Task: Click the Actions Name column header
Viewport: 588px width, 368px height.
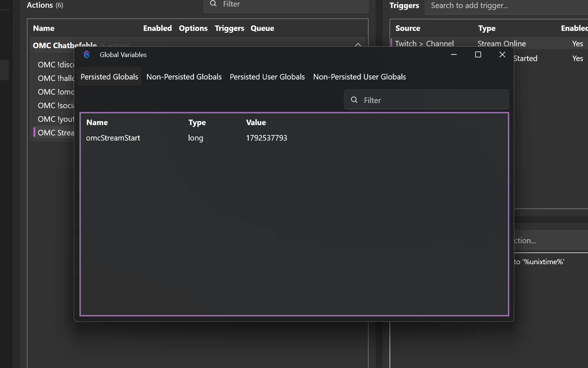Action: (x=44, y=28)
